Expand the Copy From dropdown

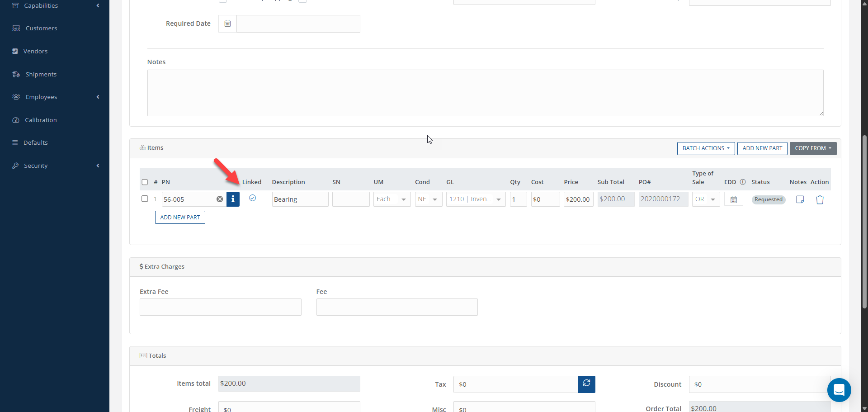(x=813, y=148)
